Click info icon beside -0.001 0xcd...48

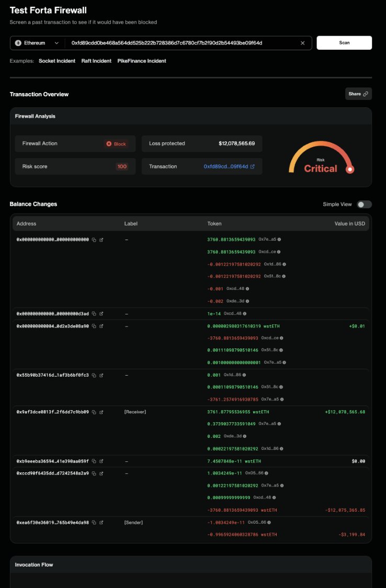(247, 289)
